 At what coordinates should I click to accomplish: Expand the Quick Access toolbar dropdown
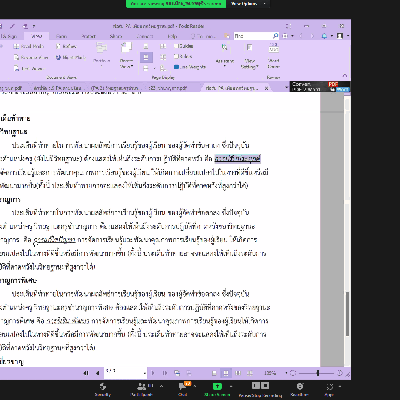click(x=34, y=26)
